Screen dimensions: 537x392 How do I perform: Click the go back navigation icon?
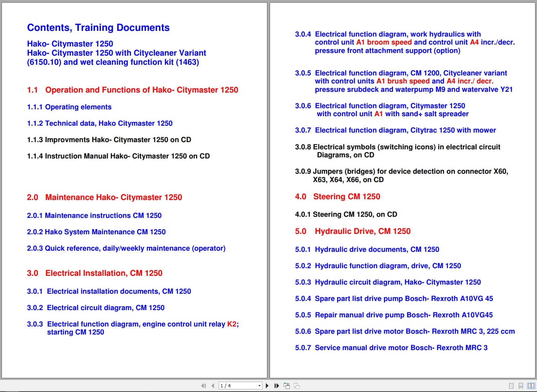[287, 386]
